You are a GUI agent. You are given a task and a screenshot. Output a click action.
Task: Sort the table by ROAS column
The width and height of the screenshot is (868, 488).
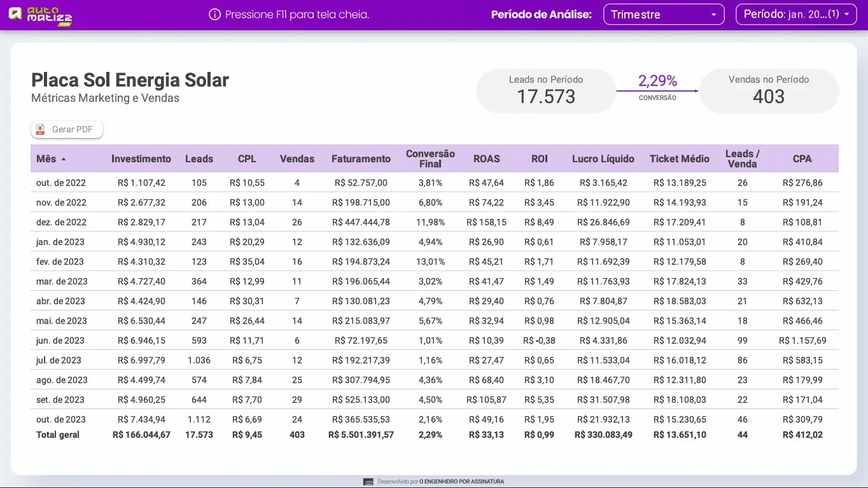coord(486,158)
